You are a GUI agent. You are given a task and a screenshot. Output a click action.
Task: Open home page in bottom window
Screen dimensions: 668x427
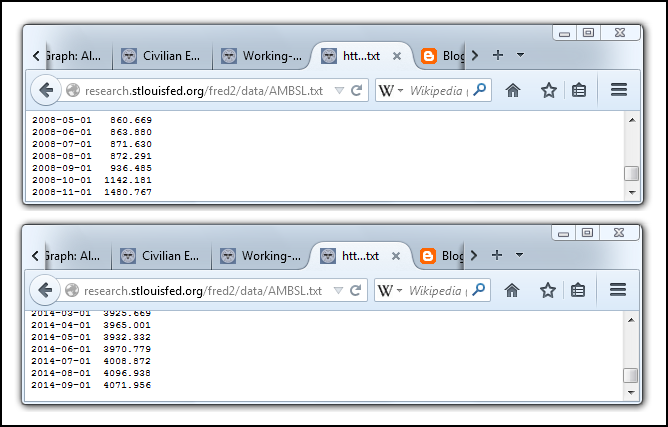click(512, 291)
